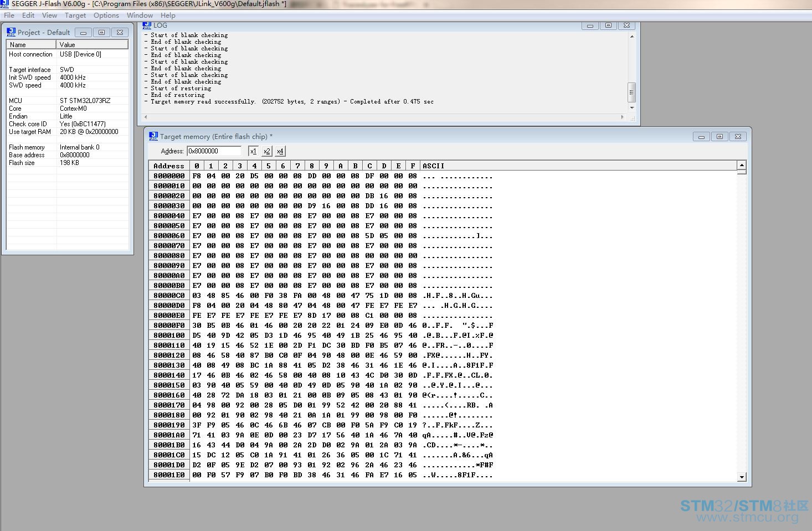The image size is (812, 531).
Task: Select the Endian row label
Action: [18, 116]
